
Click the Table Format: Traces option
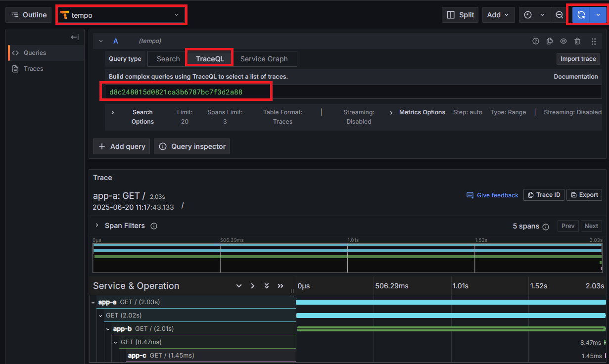(x=282, y=117)
